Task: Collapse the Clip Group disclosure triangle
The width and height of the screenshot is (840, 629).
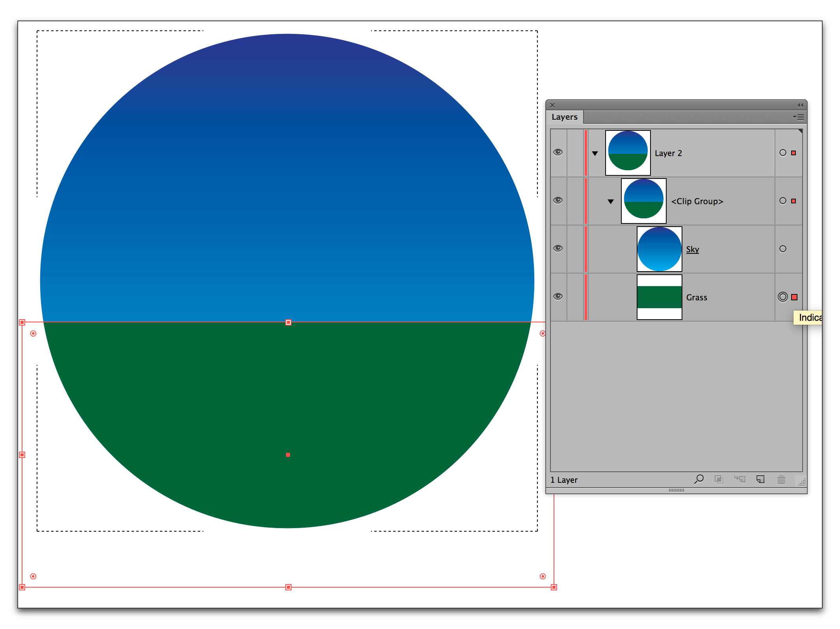Action: point(611,201)
